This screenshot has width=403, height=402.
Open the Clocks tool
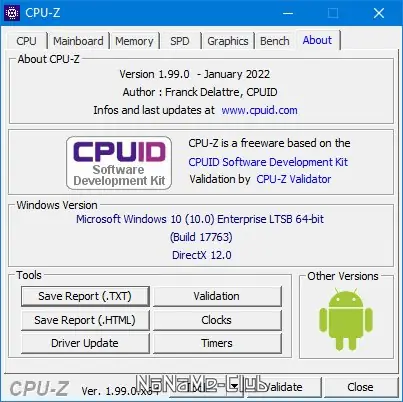click(217, 320)
